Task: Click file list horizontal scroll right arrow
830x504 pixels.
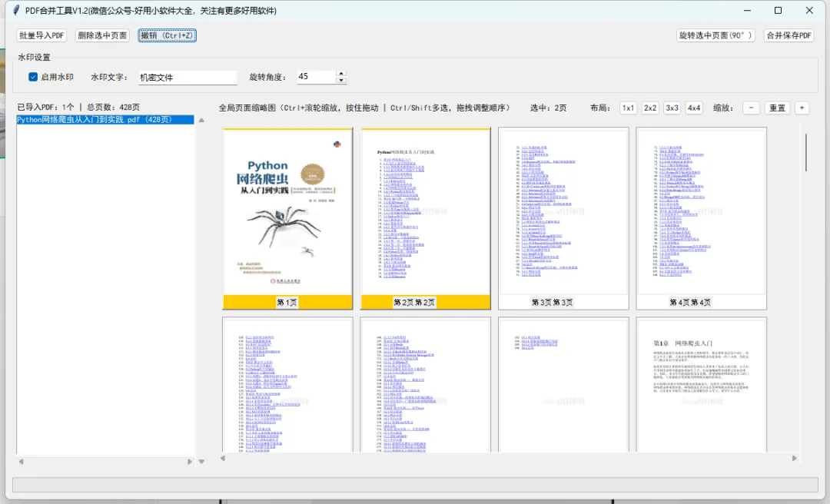Action: click(x=190, y=462)
